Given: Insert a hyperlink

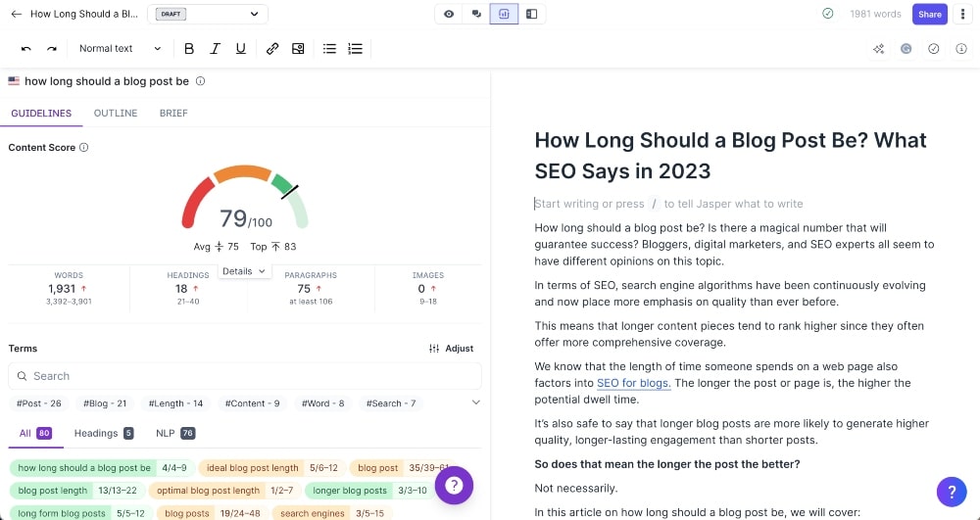Looking at the screenshot, I should (x=271, y=49).
